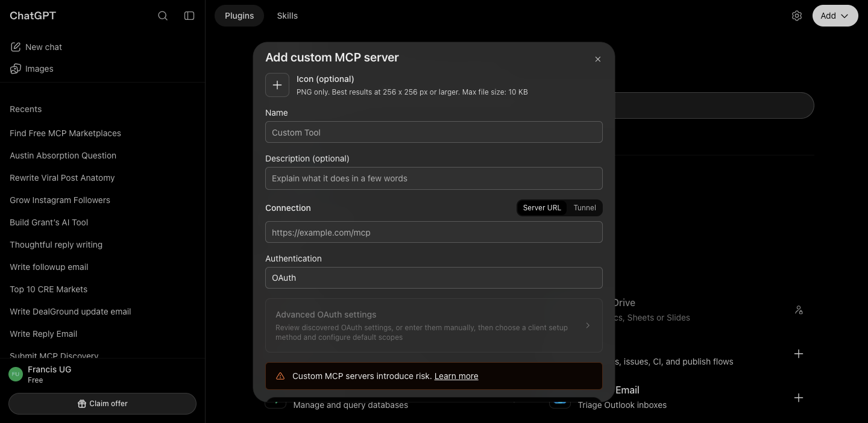Click the Claim offer button
This screenshot has width=868, height=423.
102,404
